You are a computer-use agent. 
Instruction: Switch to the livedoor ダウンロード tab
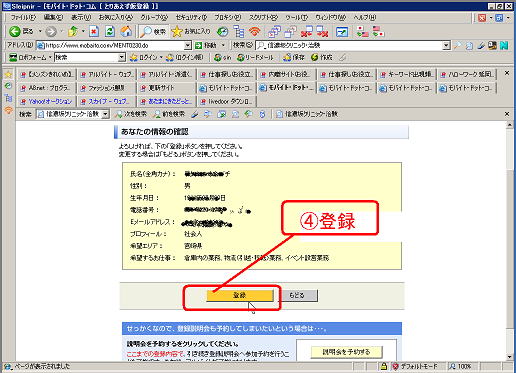[x=226, y=101]
